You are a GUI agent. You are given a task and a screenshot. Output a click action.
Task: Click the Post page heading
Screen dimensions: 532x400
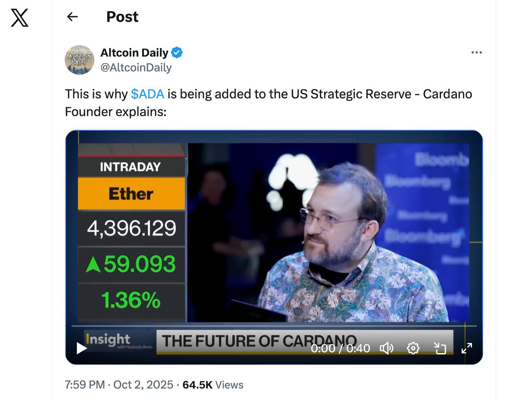122,17
